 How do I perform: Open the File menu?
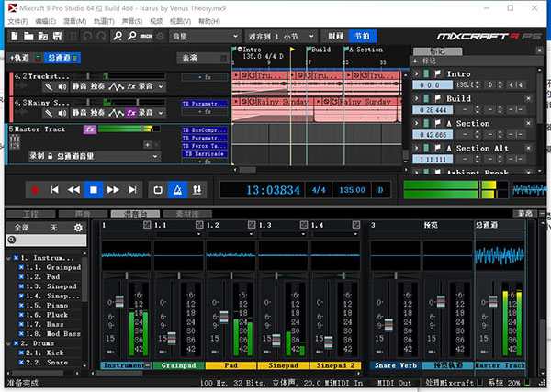point(17,21)
